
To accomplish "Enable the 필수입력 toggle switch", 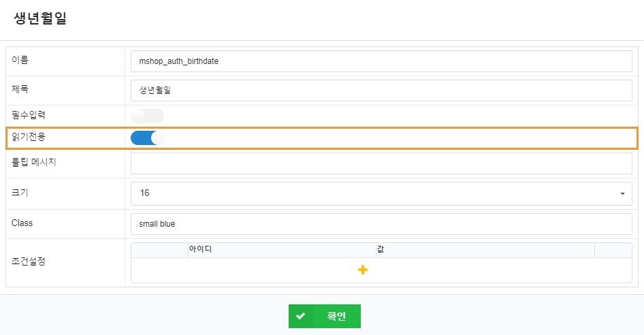I will point(147,116).
